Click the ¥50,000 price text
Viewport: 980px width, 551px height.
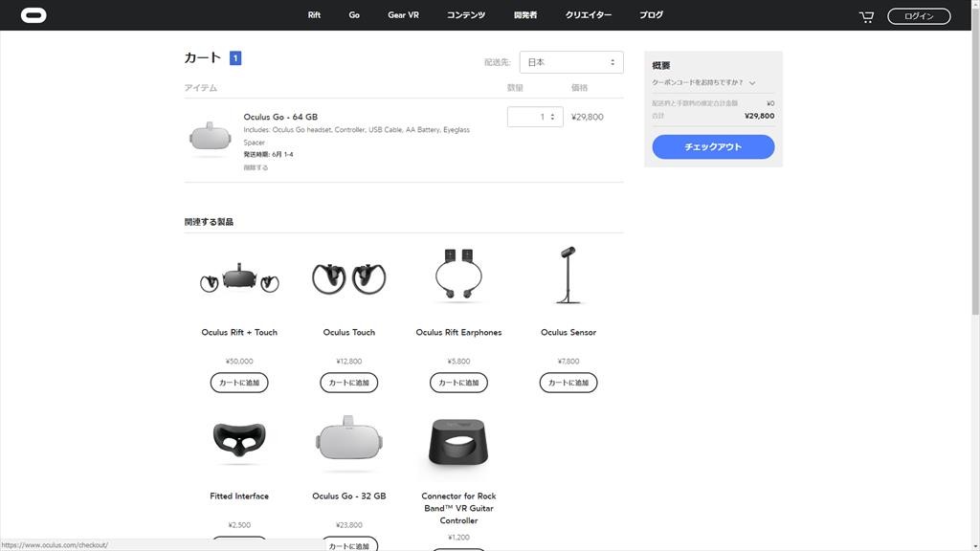239,361
